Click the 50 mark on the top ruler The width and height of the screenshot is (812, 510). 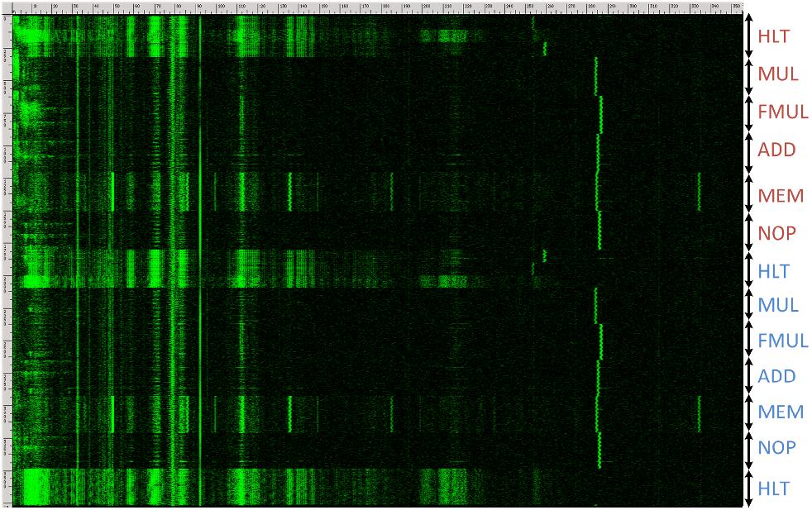pos(117,6)
